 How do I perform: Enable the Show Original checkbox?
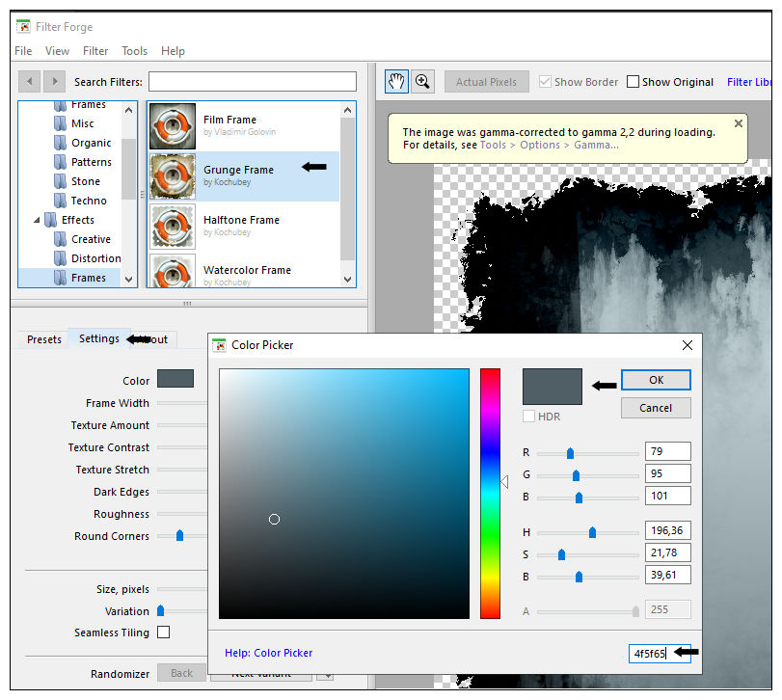click(633, 81)
